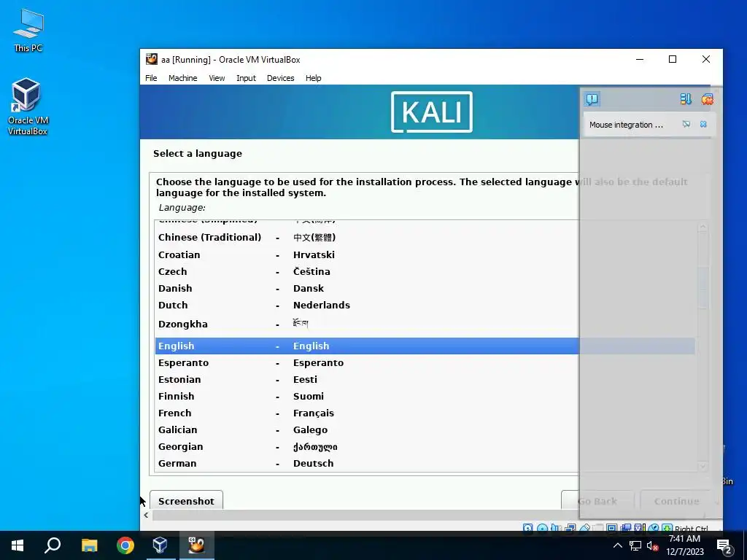747x560 pixels.
Task: Click the Go Back button
Action: pos(597,500)
